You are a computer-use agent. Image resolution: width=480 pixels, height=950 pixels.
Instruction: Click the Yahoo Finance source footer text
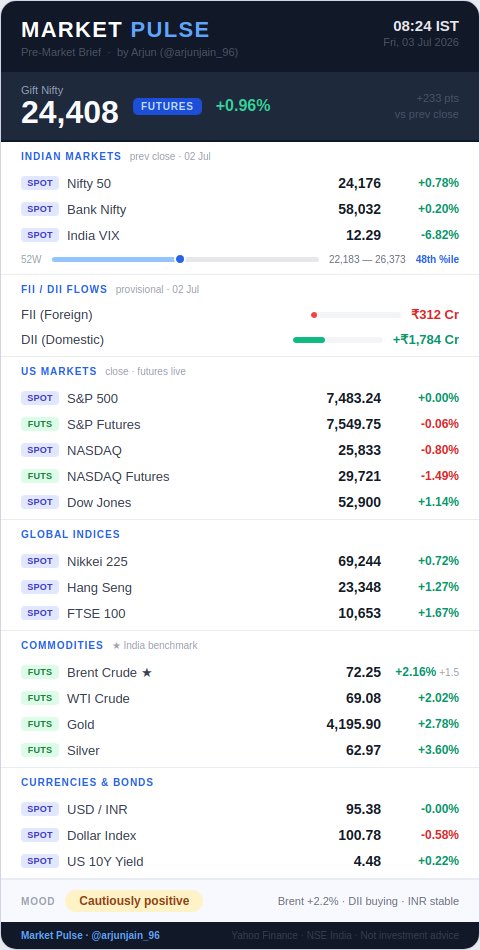click(264, 935)
